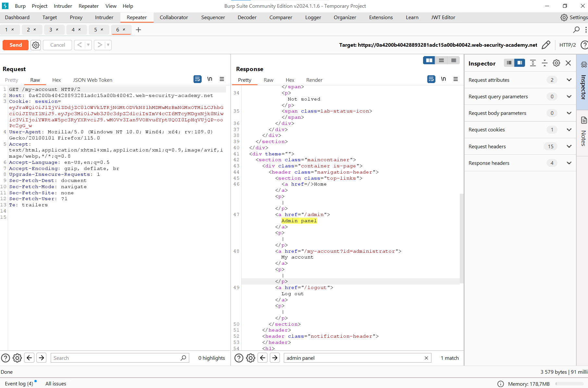Open the Settings gear at top right
588x388 pixels.
click(x=564, y=18)
